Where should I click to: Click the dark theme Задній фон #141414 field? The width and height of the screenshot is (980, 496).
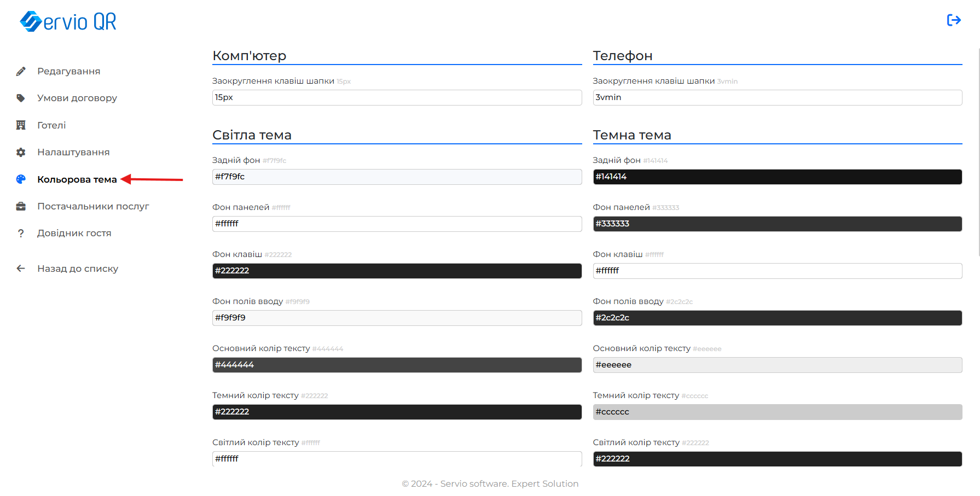(x=777, y=177)
